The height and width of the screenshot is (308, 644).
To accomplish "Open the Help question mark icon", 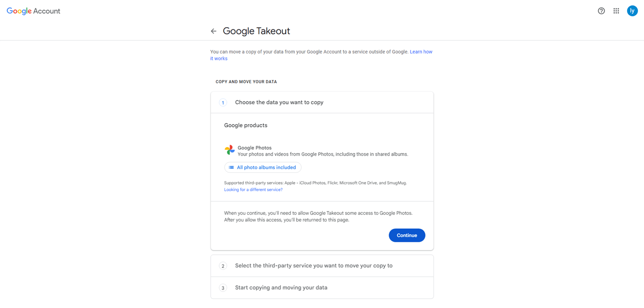I will 601,11.
